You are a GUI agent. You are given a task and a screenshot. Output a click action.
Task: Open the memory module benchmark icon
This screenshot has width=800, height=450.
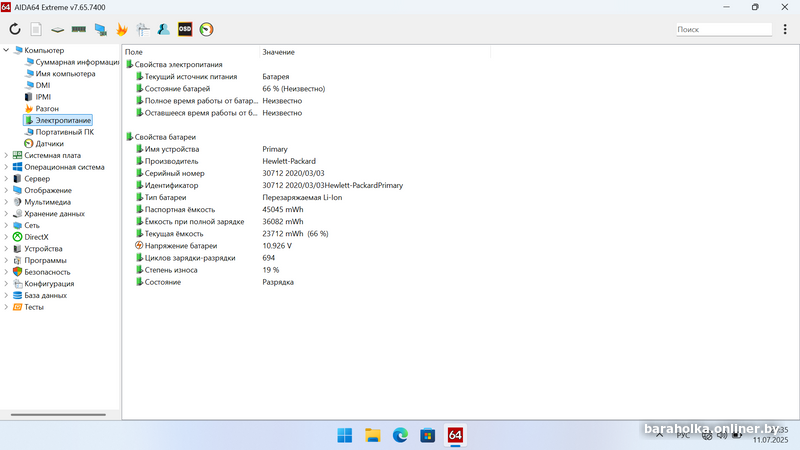tap(79, 29)
